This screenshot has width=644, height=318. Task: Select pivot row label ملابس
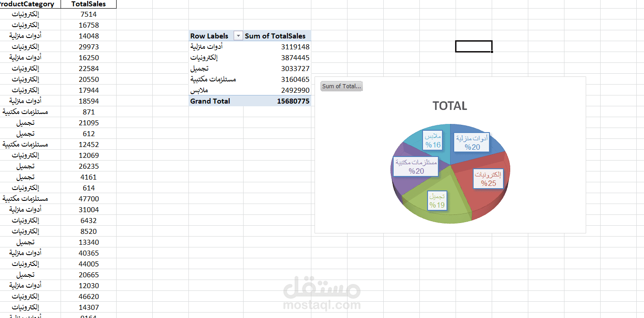pos(216,90)
